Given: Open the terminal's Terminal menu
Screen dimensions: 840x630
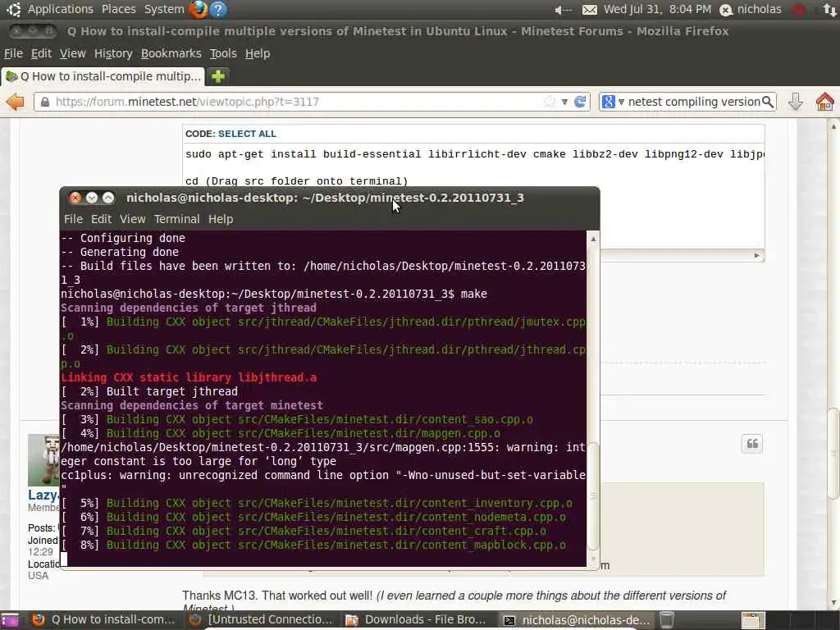Looking at the screenshot, I should tap(177, 219).
